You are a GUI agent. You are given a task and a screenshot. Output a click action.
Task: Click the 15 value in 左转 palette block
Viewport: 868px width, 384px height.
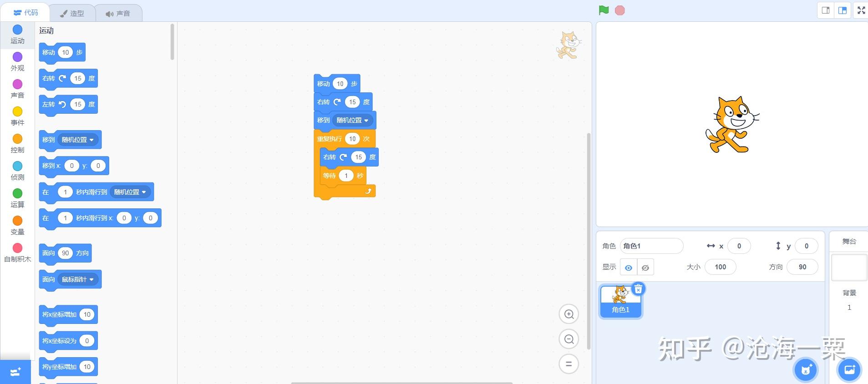tap(78, 104)
